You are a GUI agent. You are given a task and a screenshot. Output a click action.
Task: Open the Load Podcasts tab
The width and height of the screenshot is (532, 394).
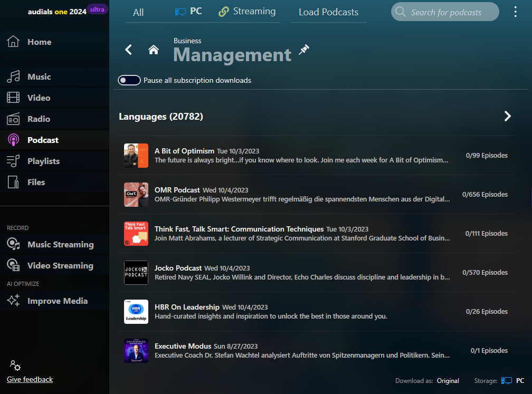(x=328, y=12)
